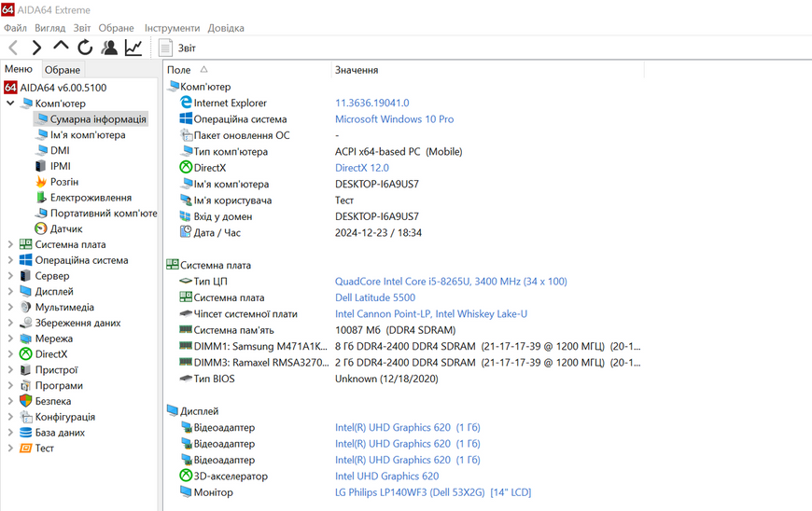Click the Internet Explorer row icon
The image size is (812, 511).
186,103
